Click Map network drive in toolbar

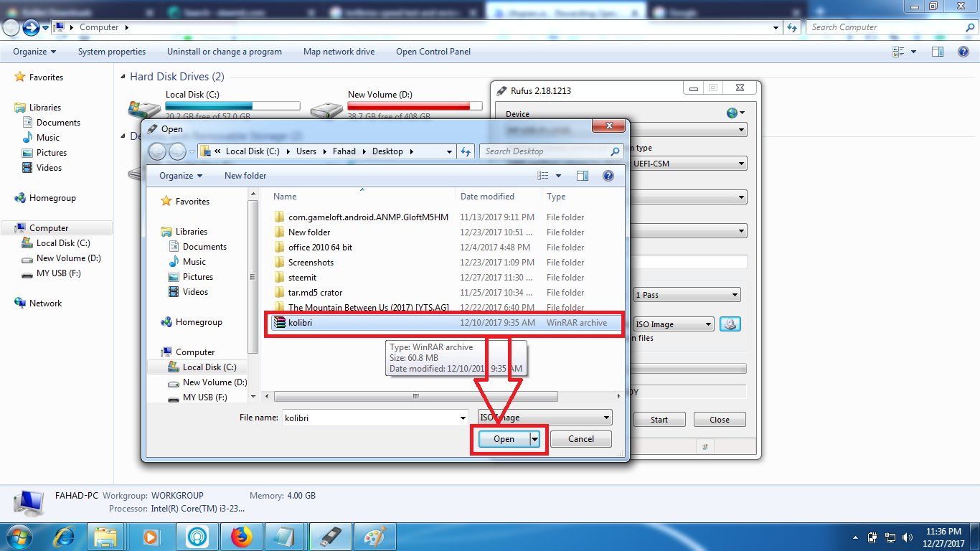click(339, 52)
